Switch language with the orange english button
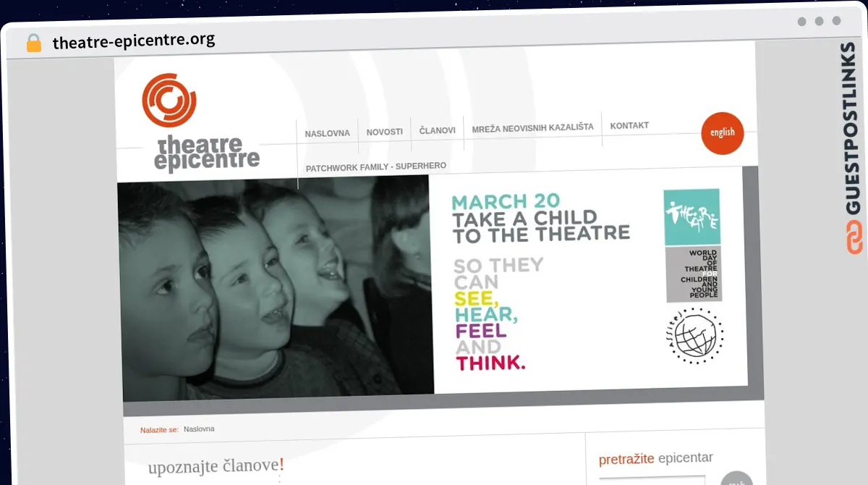The height and width of the screenshot is (485, 868). coord(722,133)
